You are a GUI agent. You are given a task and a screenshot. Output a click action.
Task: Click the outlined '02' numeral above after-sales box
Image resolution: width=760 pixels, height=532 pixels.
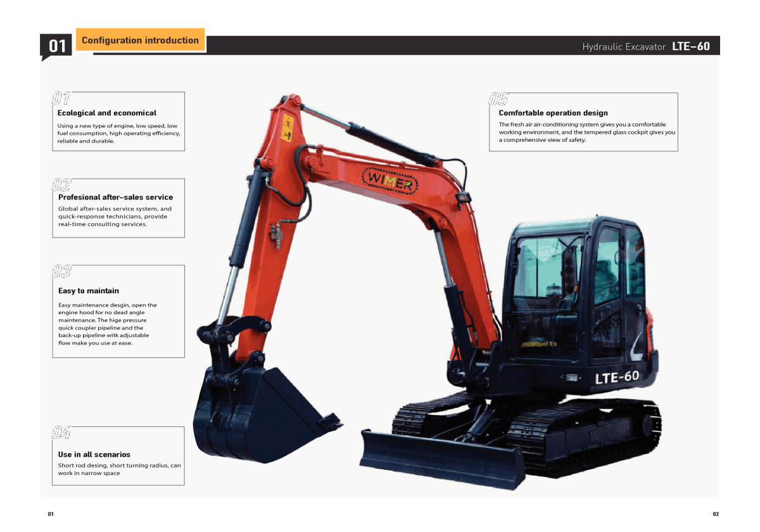pos(61,185)
